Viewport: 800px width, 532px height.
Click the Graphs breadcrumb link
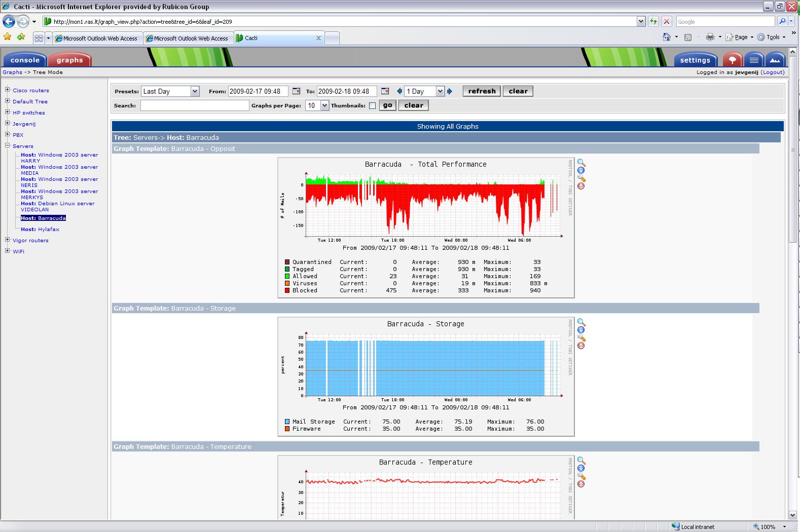coord(12,72)
